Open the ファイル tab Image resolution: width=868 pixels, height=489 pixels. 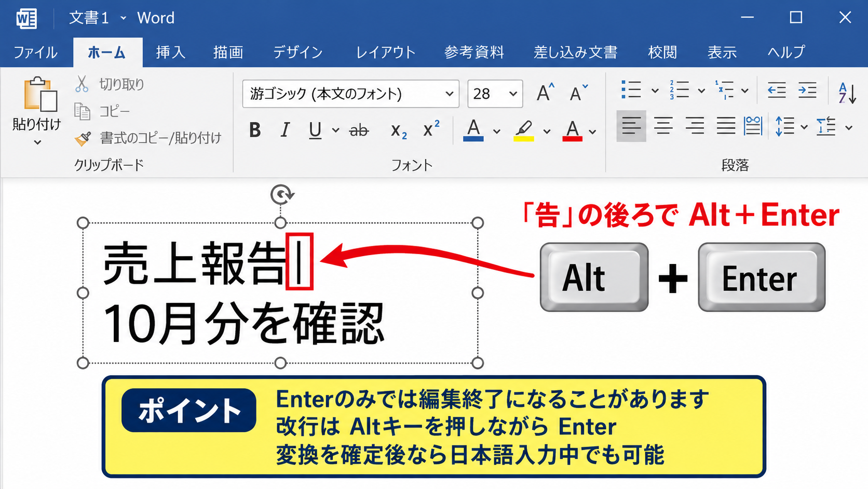pyautogui.click(x=35, y=52)
